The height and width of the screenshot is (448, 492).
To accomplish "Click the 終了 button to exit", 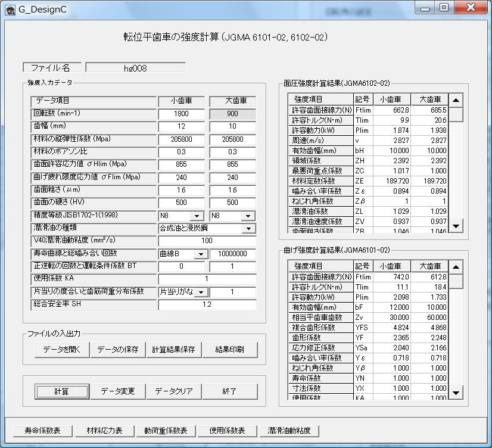I will point(230,391).
